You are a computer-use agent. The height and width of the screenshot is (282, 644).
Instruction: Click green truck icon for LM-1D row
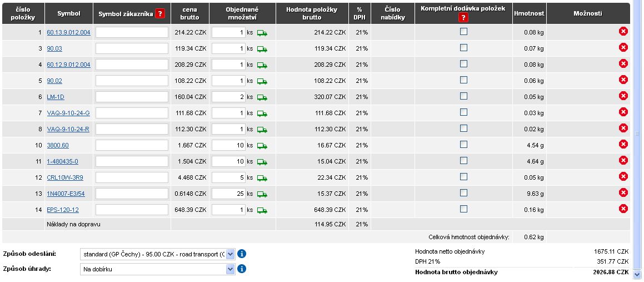point(262,97)
